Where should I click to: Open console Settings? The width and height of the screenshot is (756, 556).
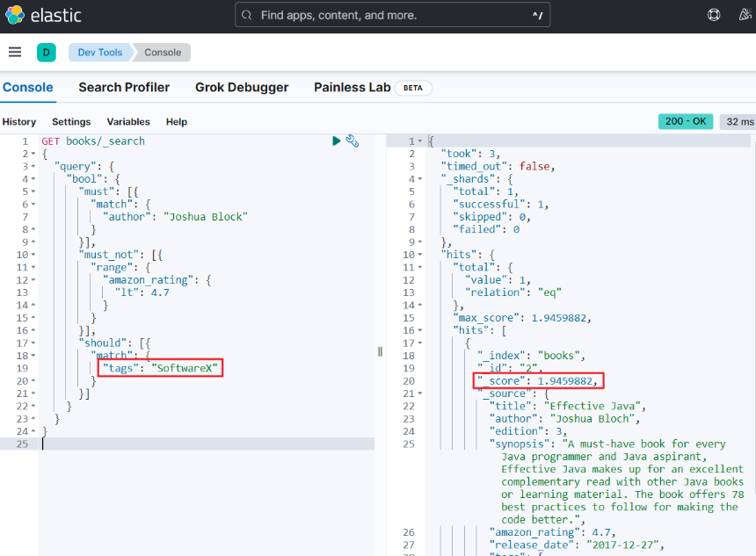click(x=71, y=122)
